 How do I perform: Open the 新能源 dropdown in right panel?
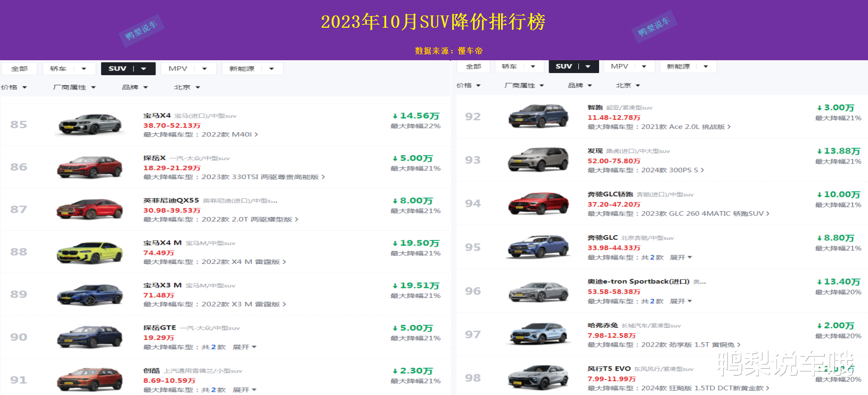point(687,67)
